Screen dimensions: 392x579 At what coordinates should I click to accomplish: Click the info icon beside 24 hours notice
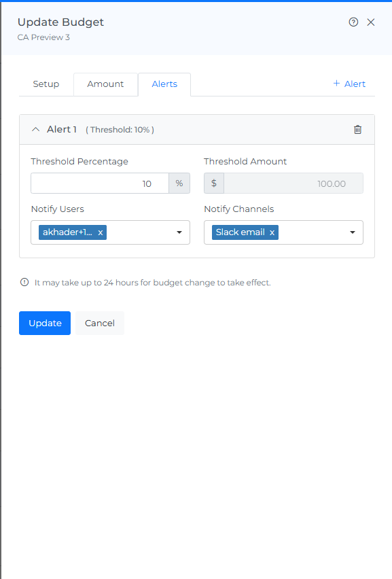click(x=24, y=283)
